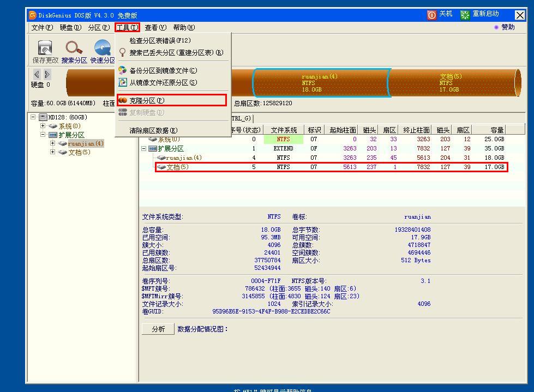Expand the 系统(0) tree node
Image resolution: width=534 pixels, height=392 pixels.
[43, 126]
